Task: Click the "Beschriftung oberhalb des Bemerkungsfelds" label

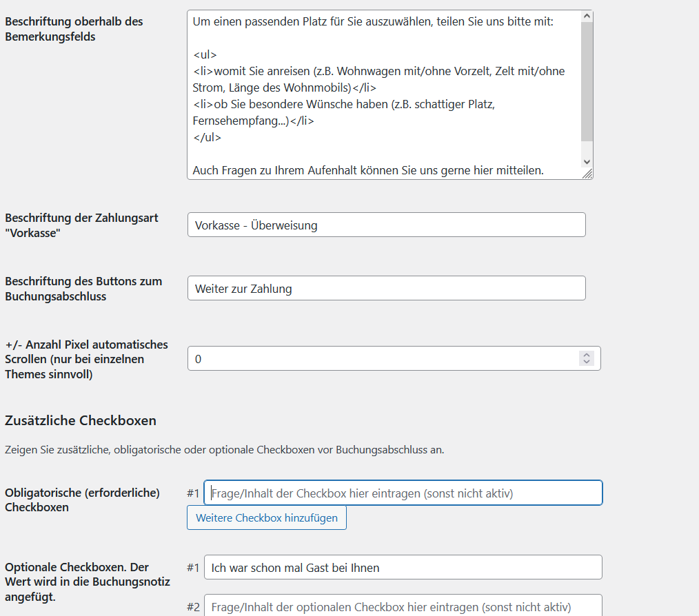Action: pos(74,29)
